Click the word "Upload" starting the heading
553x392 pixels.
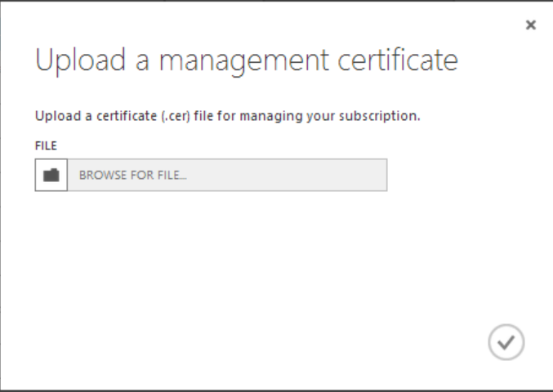pos(80,60)
